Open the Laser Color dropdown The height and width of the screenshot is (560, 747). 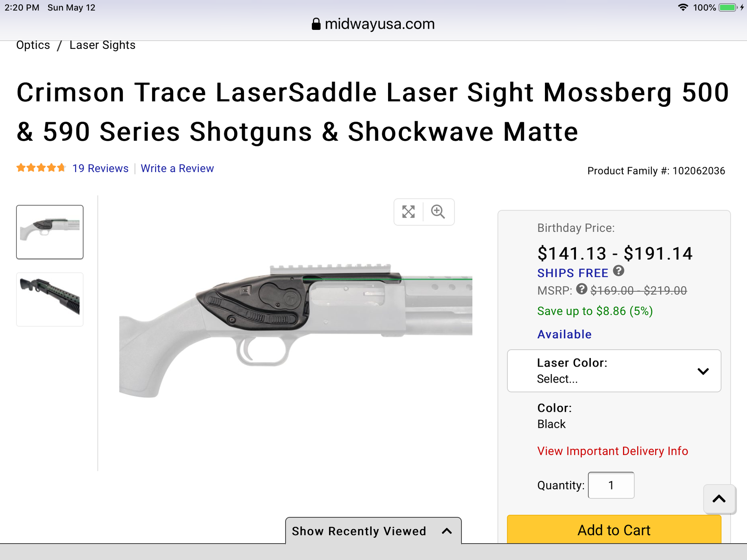614,371
